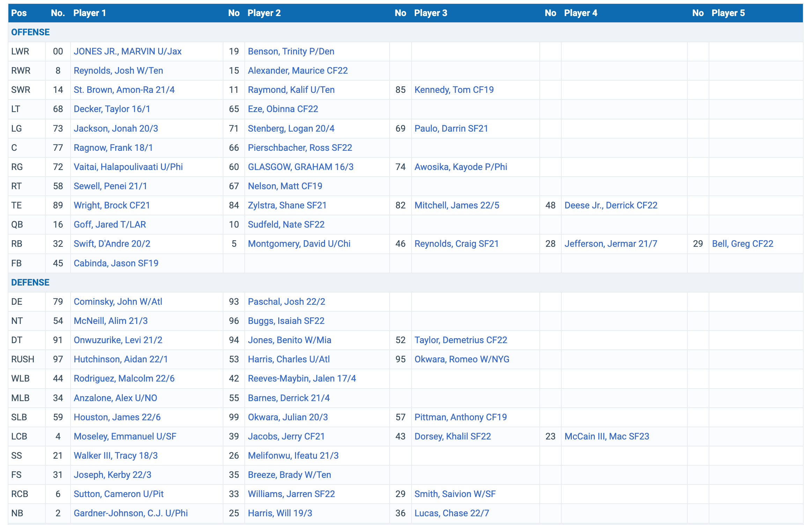Image resolution: width=812 pixels, height=525 pixels.
Task: Click Kerby Joseph link
Action: point(112,475)
